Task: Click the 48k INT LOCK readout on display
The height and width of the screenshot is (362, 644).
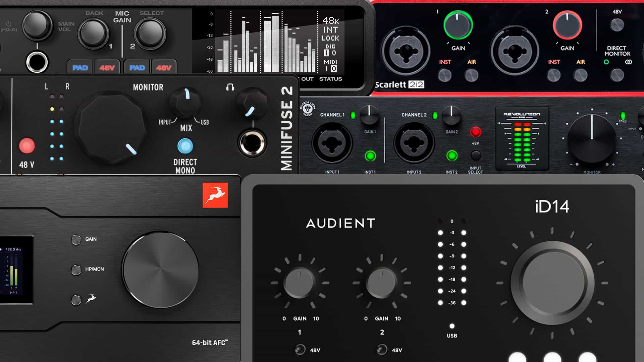Action: [331, 29]
